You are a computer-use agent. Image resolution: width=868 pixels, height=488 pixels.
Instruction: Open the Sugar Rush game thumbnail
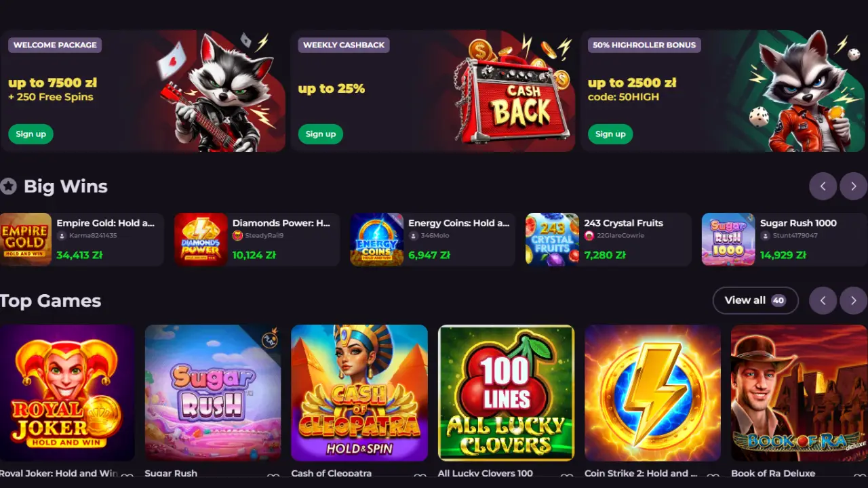213,393
